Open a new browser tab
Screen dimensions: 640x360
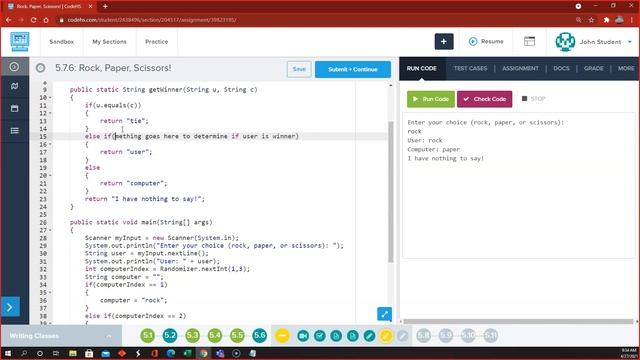[105, 6]
